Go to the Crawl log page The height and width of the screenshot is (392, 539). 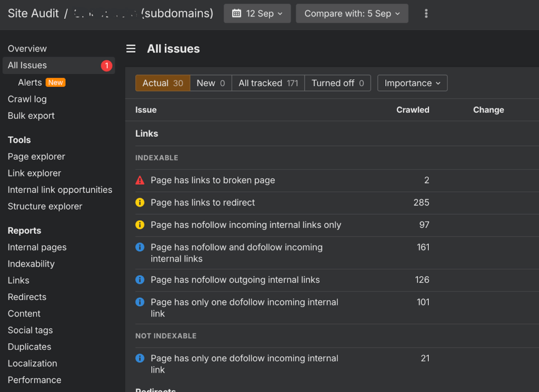[27, 99]
